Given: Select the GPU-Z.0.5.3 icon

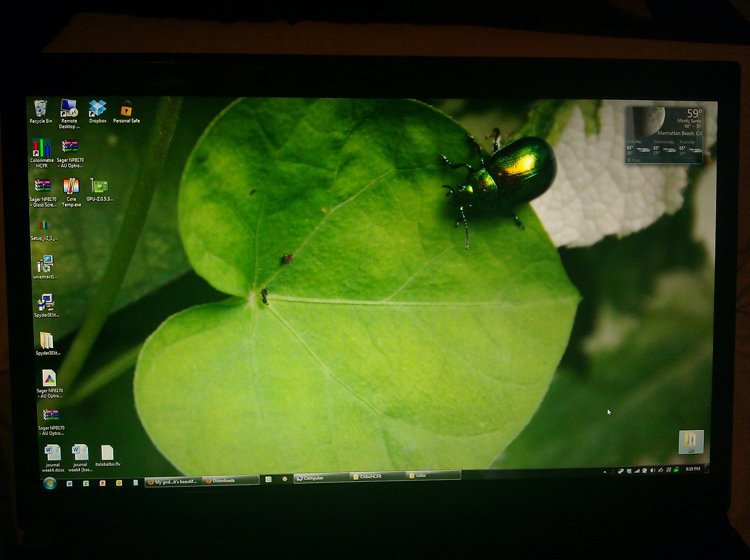Looking at the screenshot, I should point(99,190).
